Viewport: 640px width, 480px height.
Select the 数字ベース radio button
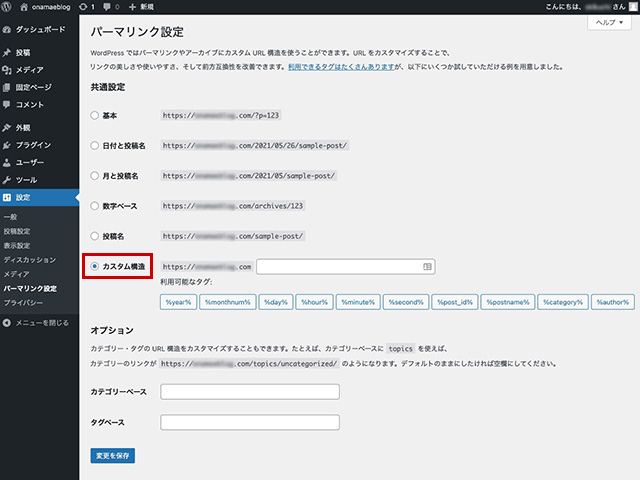click(x=94, y=206)
